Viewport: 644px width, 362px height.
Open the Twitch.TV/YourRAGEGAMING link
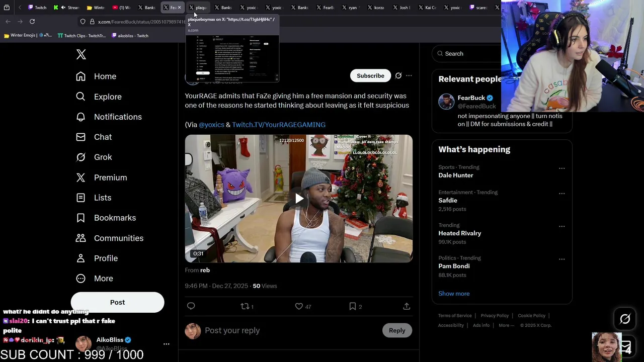(279, 125)
